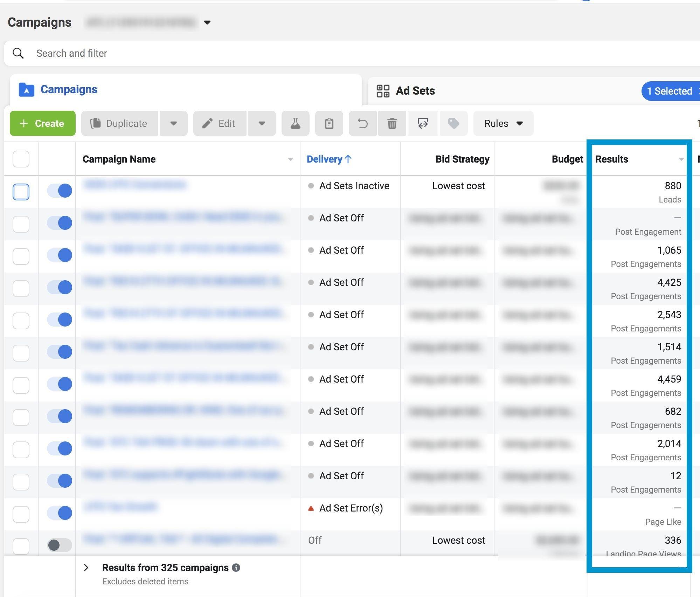Click the trash delete icon
This screenshot has height=597, width=700.
(392, 123)
